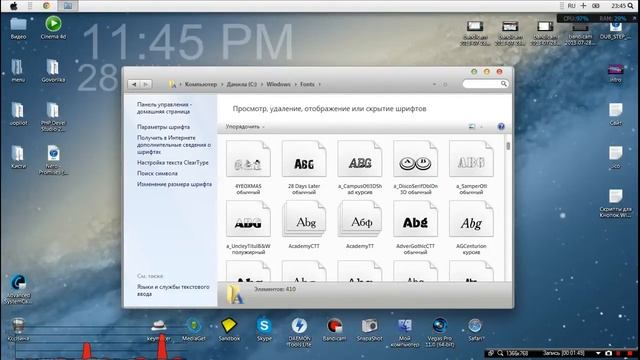640x360 pixels.
Task: Select the menu folder desktop icon
Action: [x=18, y=71]
